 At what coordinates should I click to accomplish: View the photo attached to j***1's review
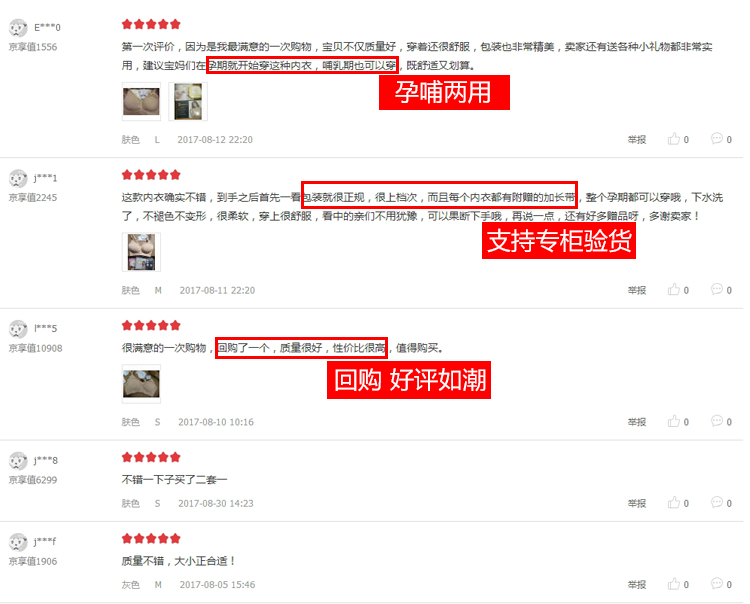click(141, 252)
